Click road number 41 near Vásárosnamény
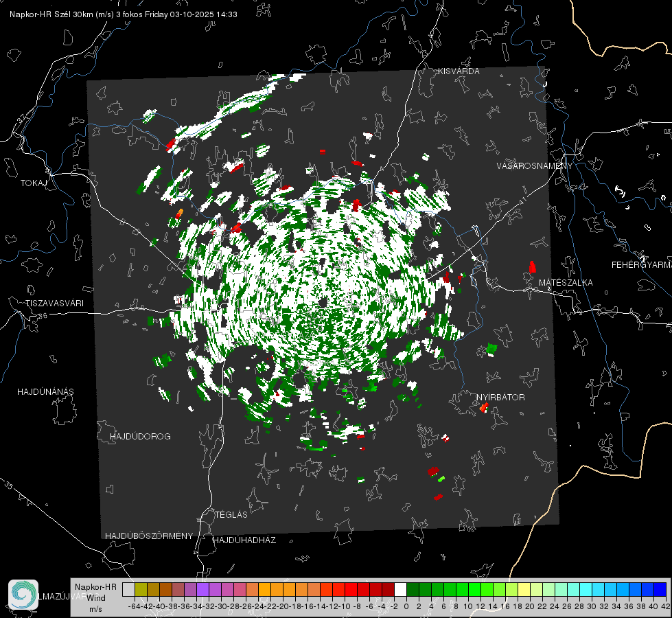672x618 pixels. tap(522, 201)
